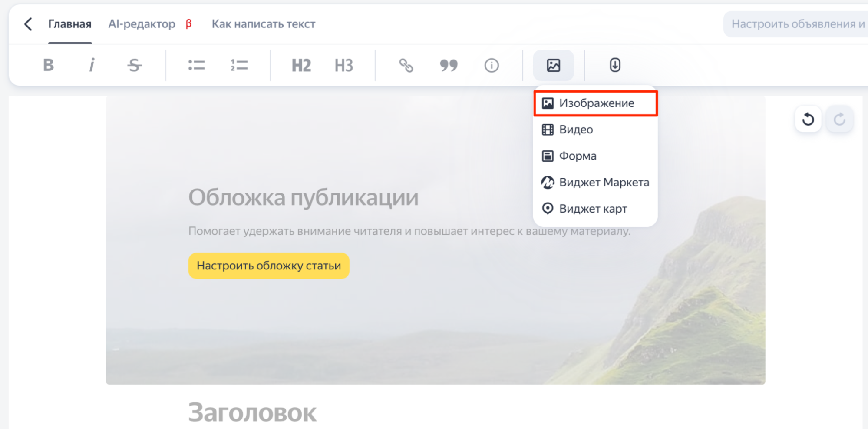Open the media insert dropdown
Image resolution: width=868 pixels, height=429 pixels.
[554, 65]
